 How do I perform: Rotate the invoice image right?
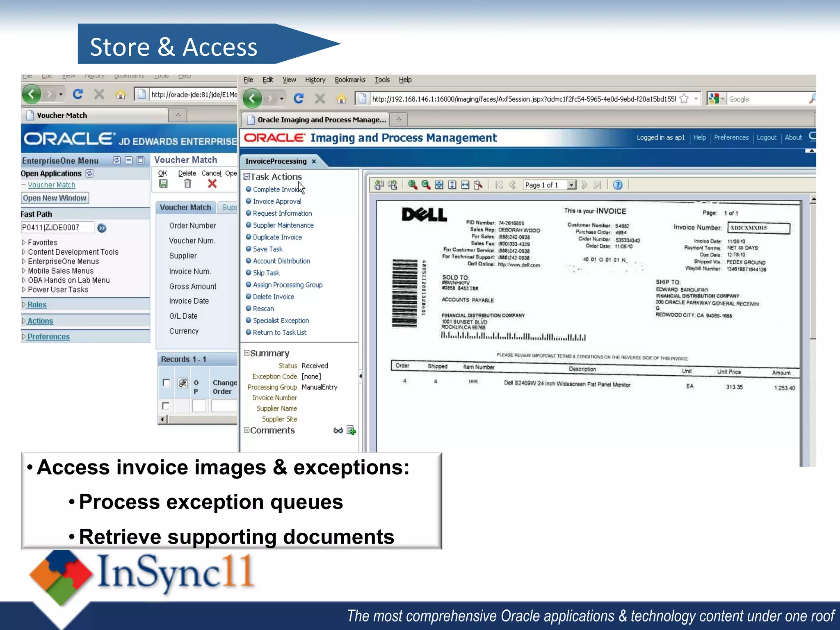393,185
